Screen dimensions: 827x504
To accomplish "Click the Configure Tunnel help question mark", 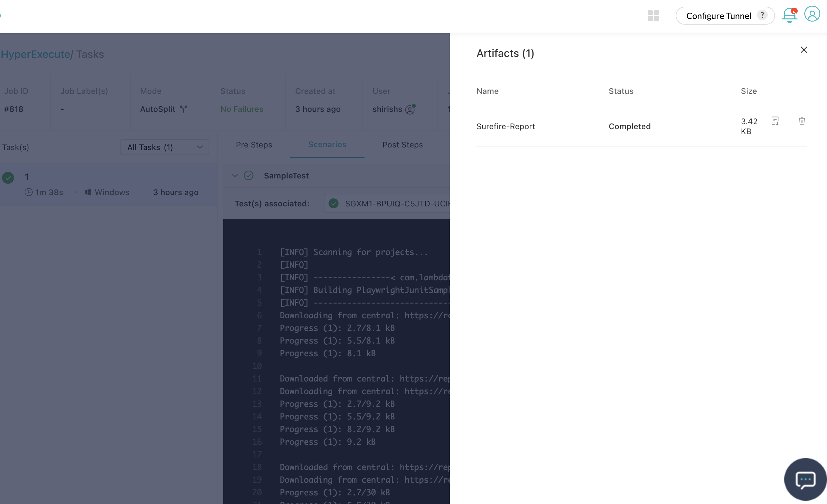I will [x=762, y=15].
